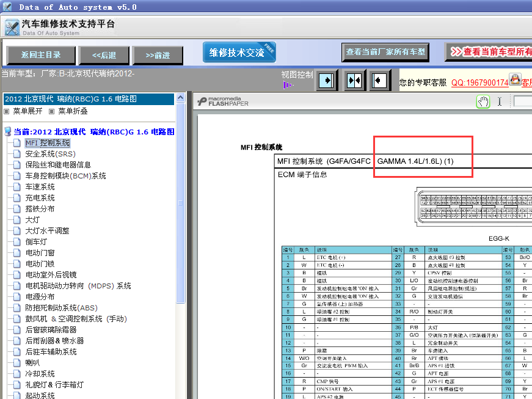
Task: Go back with <<后退 button
Action: click(104, 56)
